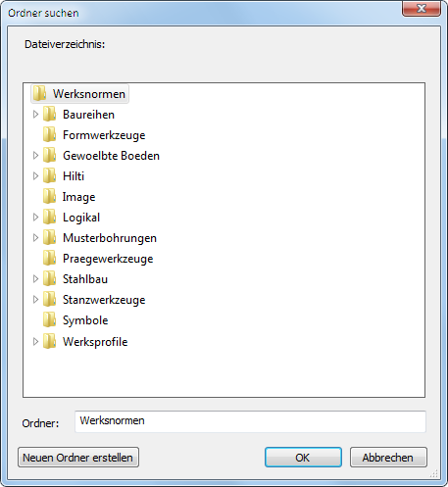This screenshot has height=487, width=448.
Task: Click the Stahlbau folder icon
Action: click(49, 279)
